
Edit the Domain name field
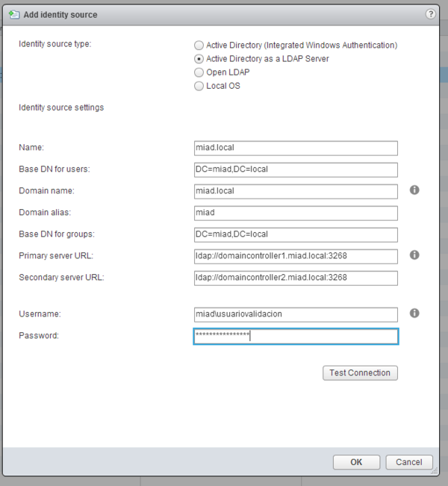[295, 191]
